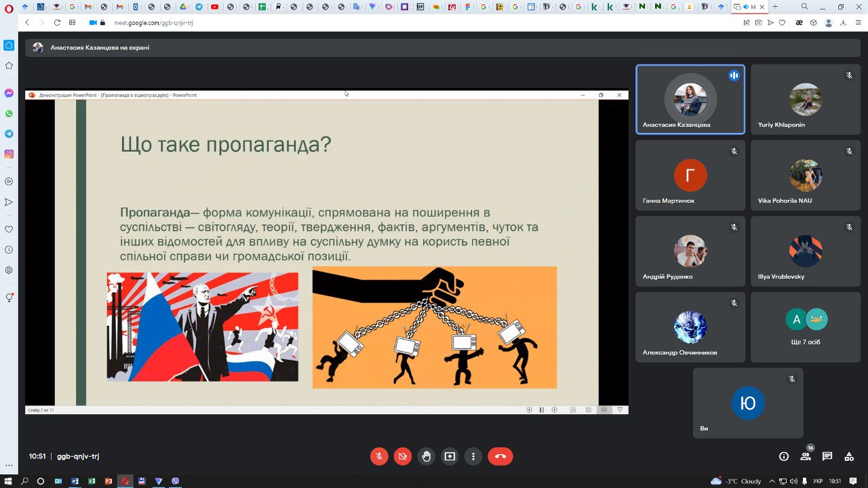Screen dimensions: 868x488
Task: Raise hand in the meeting
Action: (x=426, y=456)
